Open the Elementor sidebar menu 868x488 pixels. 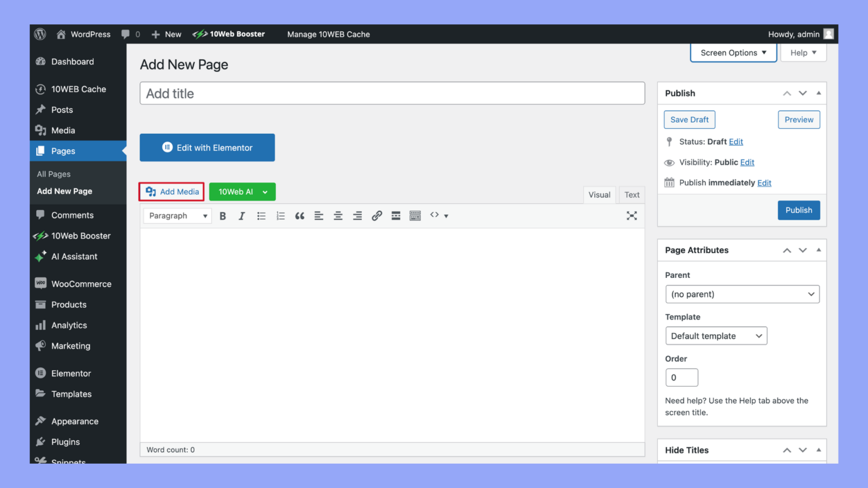tap(70, 373)
